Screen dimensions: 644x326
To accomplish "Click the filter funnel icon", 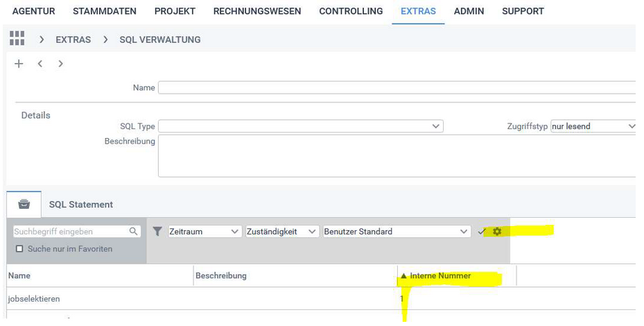I will coord(157,232).
